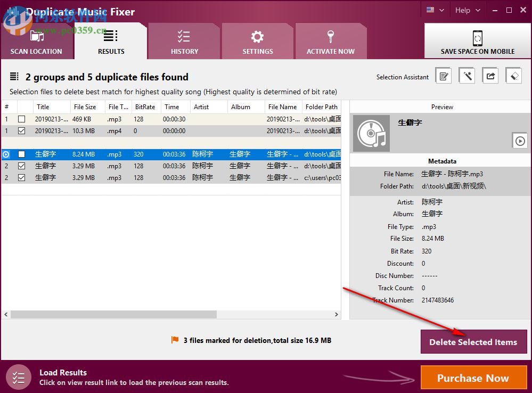Open the Settings tab
Viewport: 532px width, 393px height.
258,41
